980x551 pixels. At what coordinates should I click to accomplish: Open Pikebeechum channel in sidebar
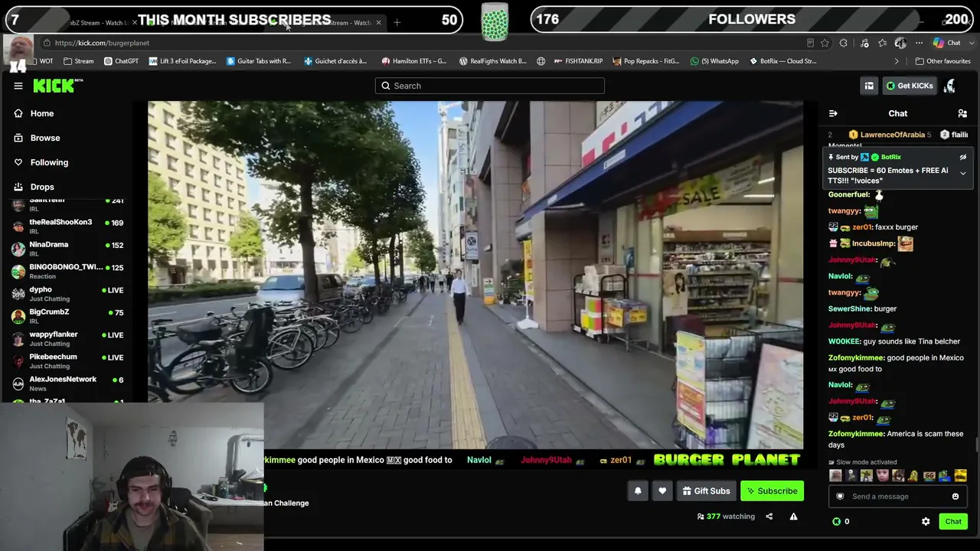pyautogui.click(x=68, y=361)
